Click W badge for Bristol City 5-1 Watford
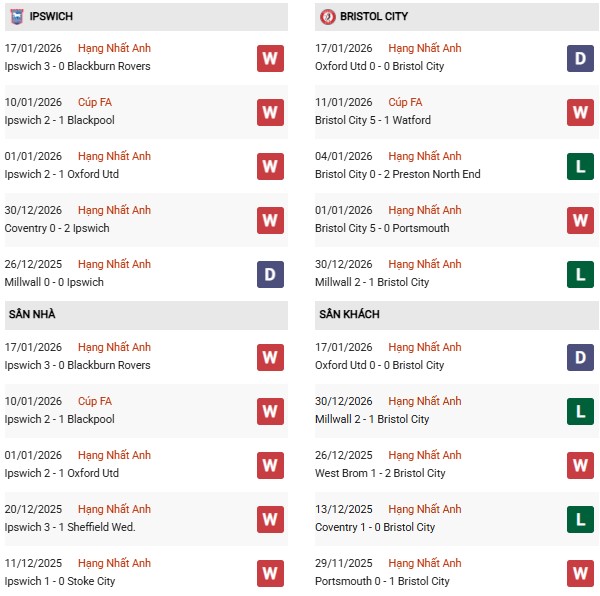The width and height of the screenshot is (600, 596). tap(580, 112)
